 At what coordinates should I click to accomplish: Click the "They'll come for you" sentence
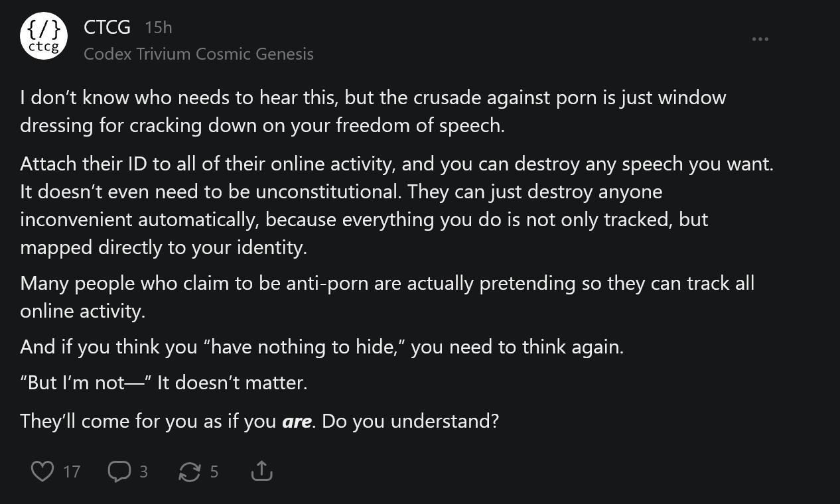(x=259, y=421)
